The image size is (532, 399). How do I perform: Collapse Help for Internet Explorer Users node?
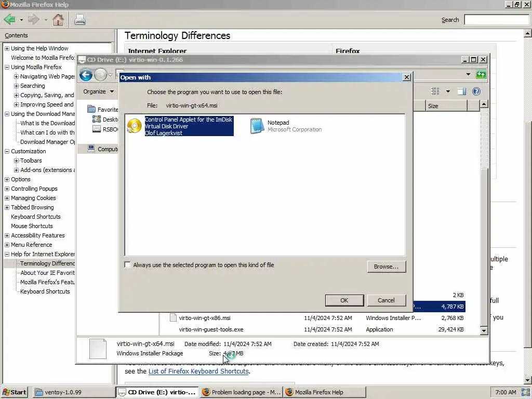coord(7,254)
